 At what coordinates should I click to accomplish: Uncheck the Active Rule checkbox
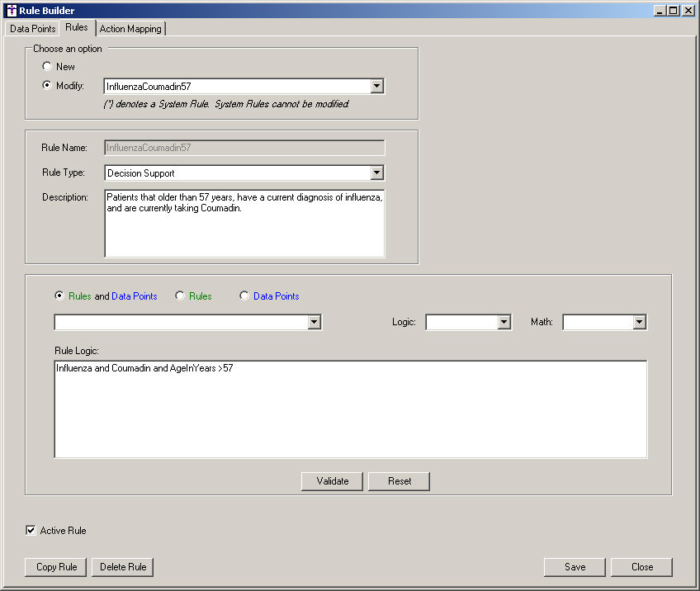pyautogui.click(x=31, y=531)
